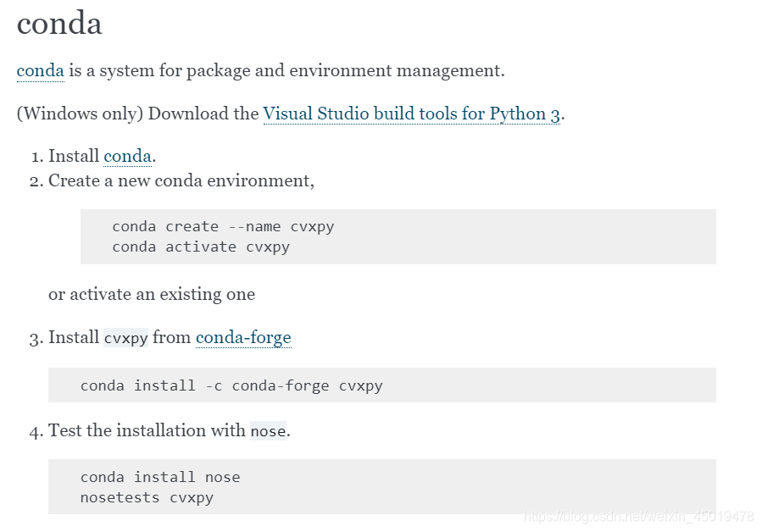The width and height of the screenshot is (762, 532).
Task: Click the "conda install -c conda-forge cvxpy" code block
Action: [x=231, y=385]
